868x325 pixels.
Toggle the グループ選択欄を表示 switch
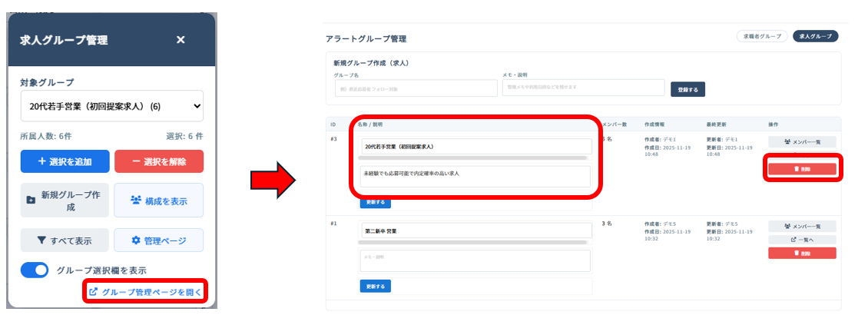click(35, 270)
